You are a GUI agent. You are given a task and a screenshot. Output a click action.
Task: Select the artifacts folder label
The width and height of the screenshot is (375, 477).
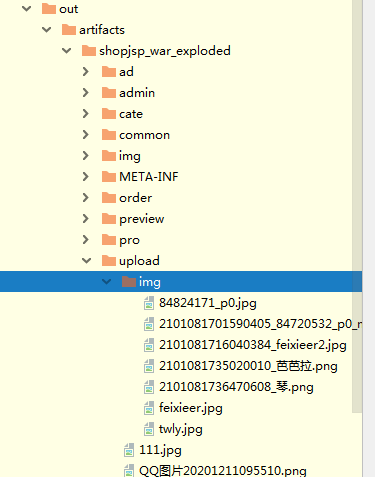pos(102,30)
